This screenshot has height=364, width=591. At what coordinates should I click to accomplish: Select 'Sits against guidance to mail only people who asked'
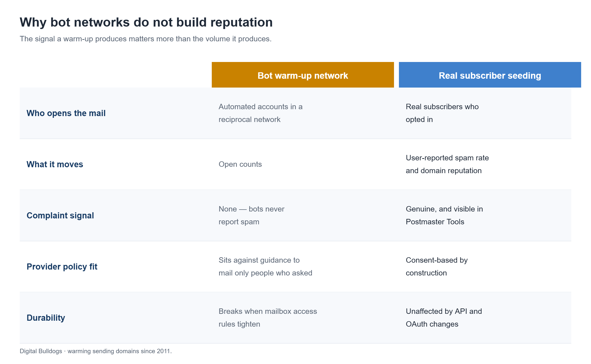265,267
